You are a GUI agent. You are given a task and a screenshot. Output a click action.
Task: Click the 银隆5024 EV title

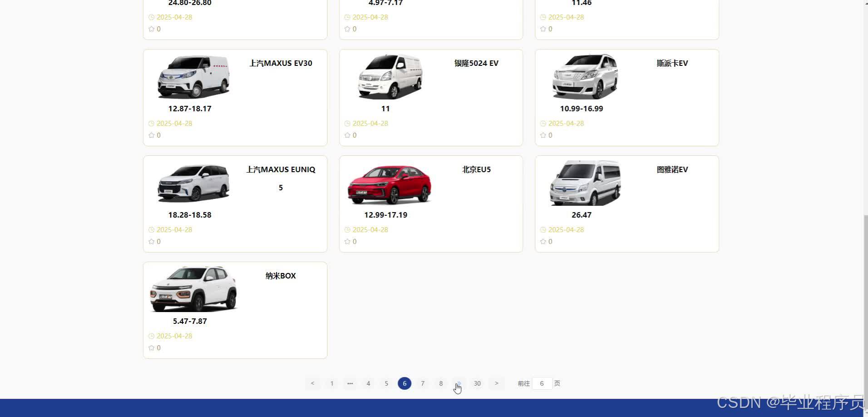coord(476,63)
